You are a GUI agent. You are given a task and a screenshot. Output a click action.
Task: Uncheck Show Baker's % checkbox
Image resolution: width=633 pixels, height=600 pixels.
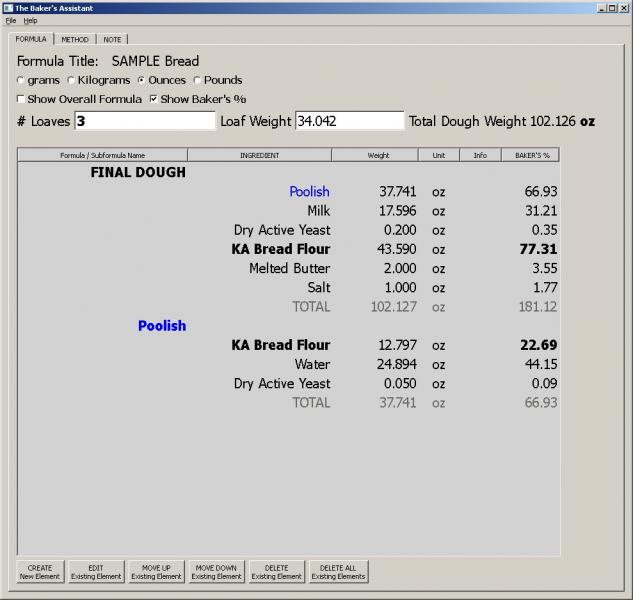click(153, 99)
